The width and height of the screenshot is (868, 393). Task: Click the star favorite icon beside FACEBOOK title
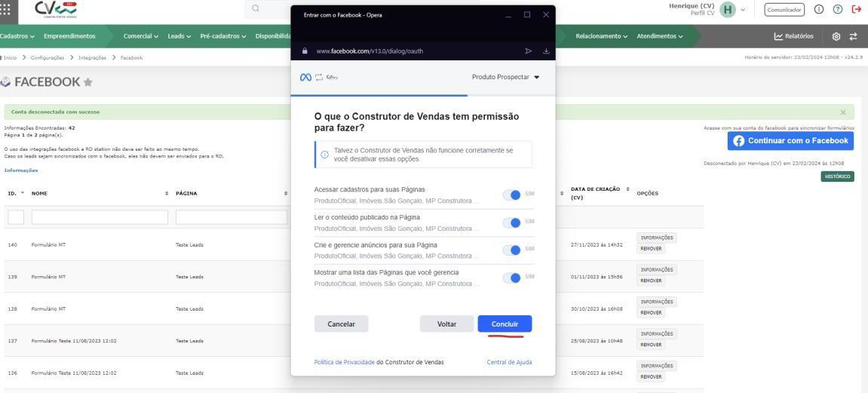coord(88,82)
